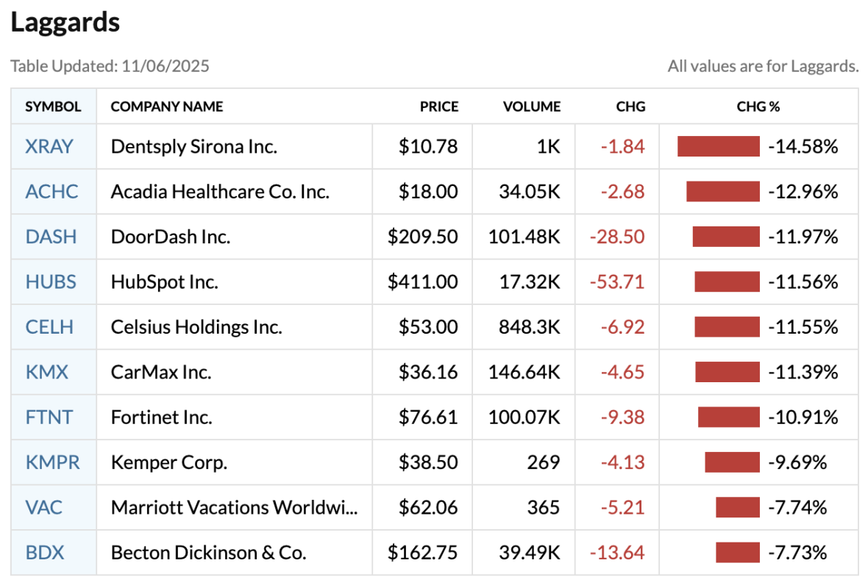Click the KMX ticker link

pos(46,372)
